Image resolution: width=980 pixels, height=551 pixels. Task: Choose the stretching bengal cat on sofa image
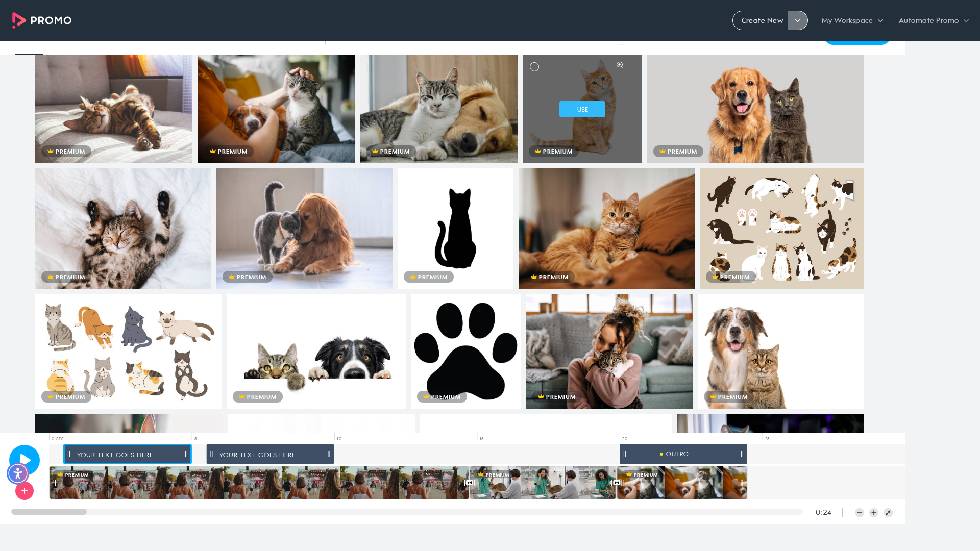[114, 109]
